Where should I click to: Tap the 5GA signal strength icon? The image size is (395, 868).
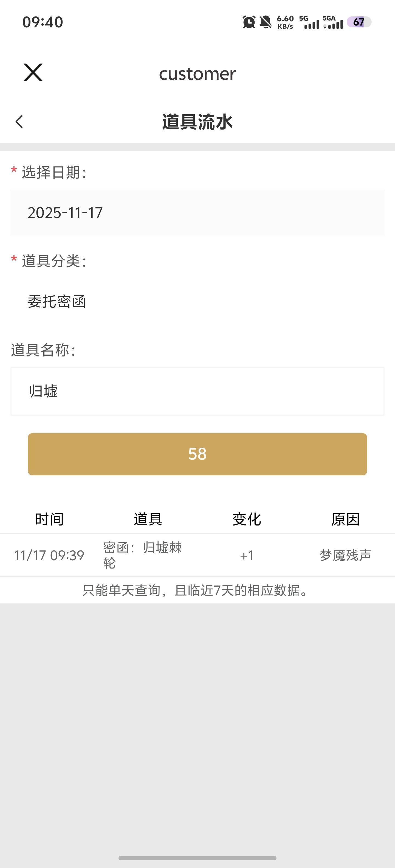[x=333, y=22]
